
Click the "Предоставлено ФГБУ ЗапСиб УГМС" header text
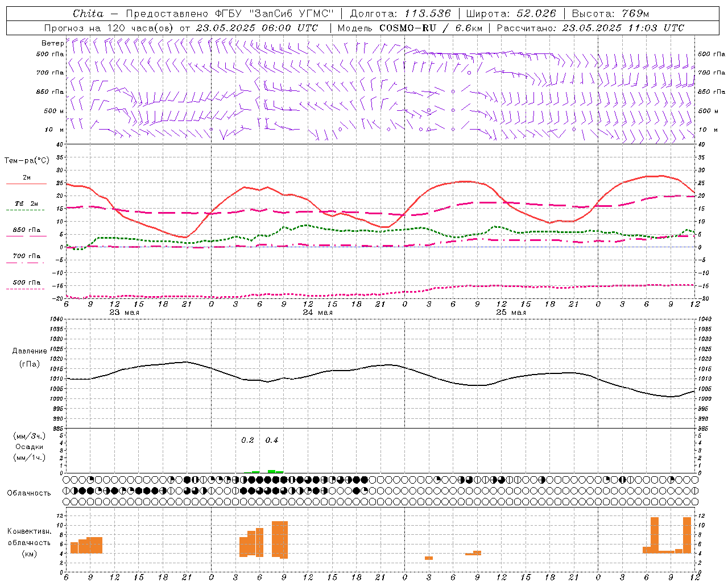[x=230, y=14]
